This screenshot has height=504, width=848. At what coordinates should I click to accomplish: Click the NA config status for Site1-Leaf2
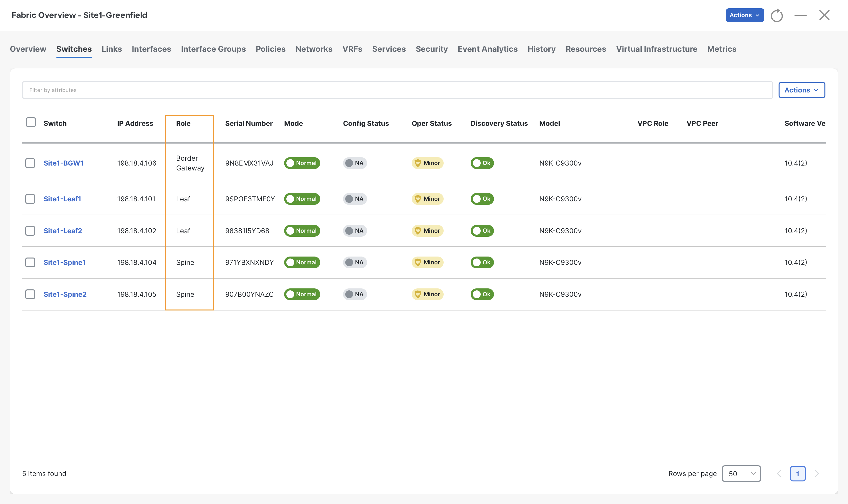click(355, 231)
